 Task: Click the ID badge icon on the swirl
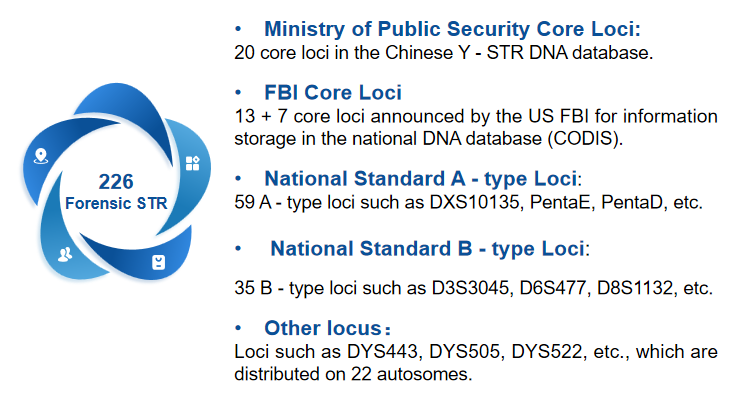(159, 262)
